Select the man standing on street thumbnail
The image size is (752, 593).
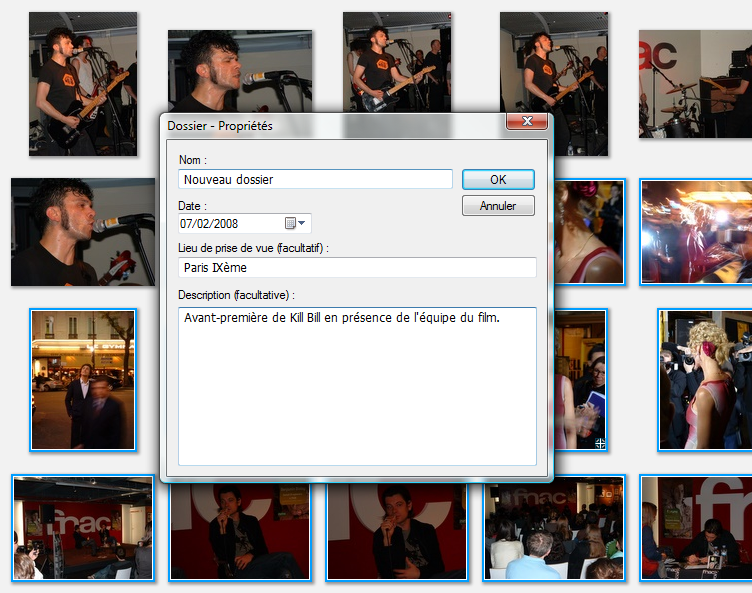click(x=83, y=380)
